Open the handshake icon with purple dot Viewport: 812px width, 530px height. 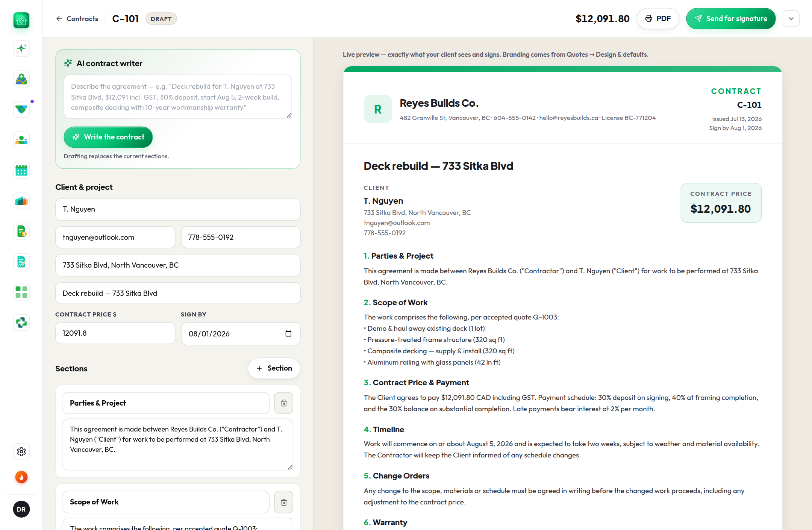(x=21, y=109)
